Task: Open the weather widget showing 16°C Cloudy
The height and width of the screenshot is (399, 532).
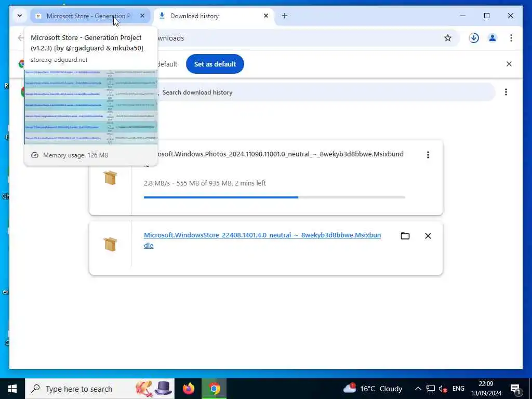Action: tap(373, 389)
